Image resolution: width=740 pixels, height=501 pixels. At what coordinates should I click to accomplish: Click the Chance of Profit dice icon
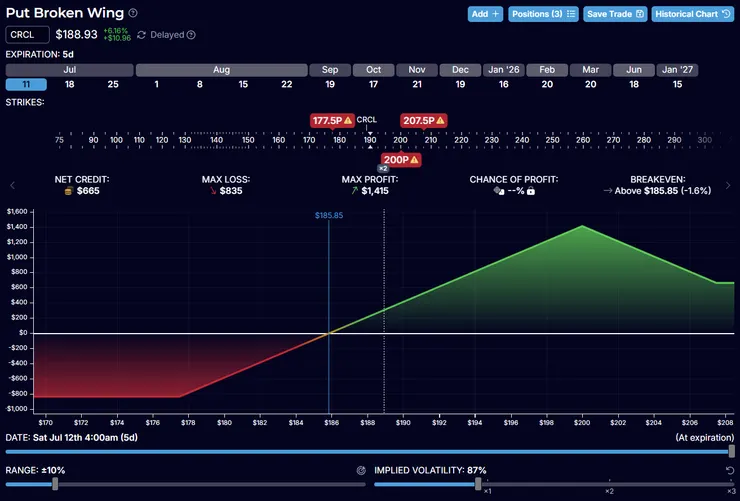coord(499,191)
